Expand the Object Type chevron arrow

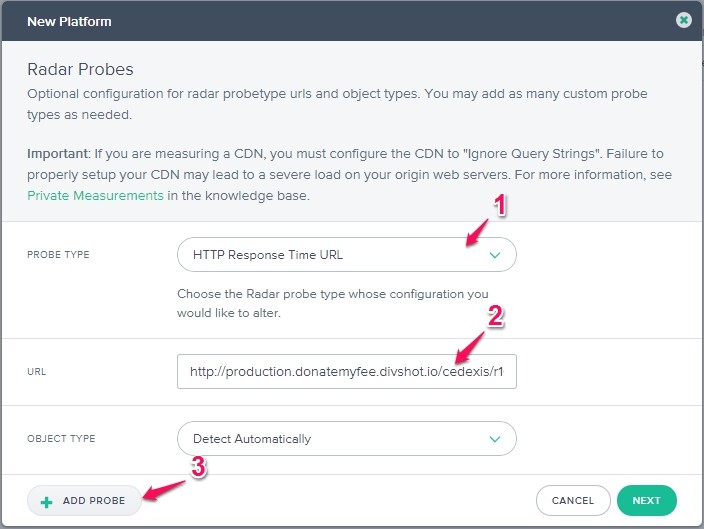click(x=494, y=439)
